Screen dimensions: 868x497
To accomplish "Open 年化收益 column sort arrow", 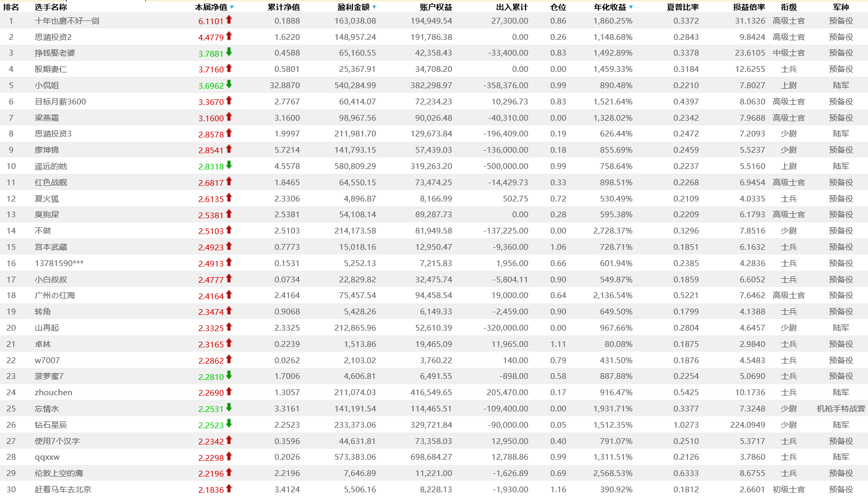I will [630, 7].
